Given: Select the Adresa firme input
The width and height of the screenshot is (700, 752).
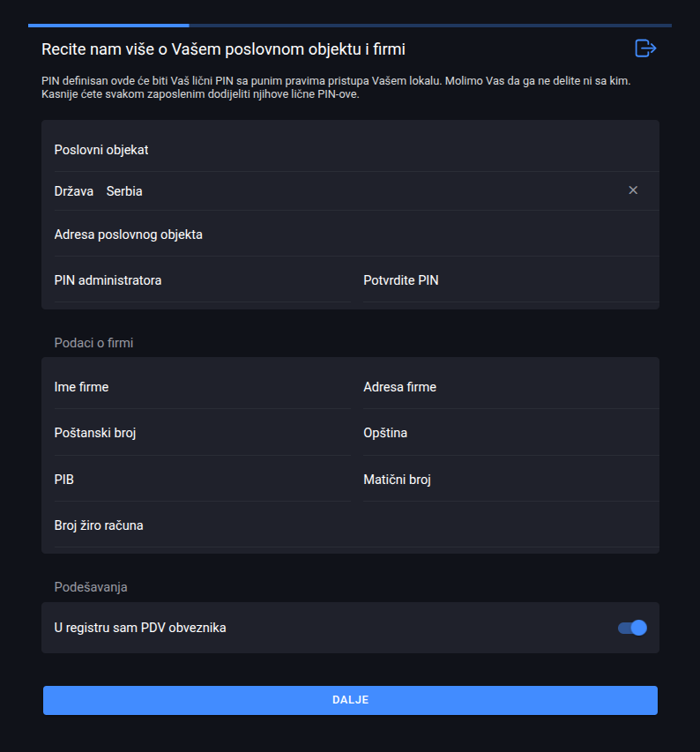Looking at the screenshot, I should (x=511, y=387).
